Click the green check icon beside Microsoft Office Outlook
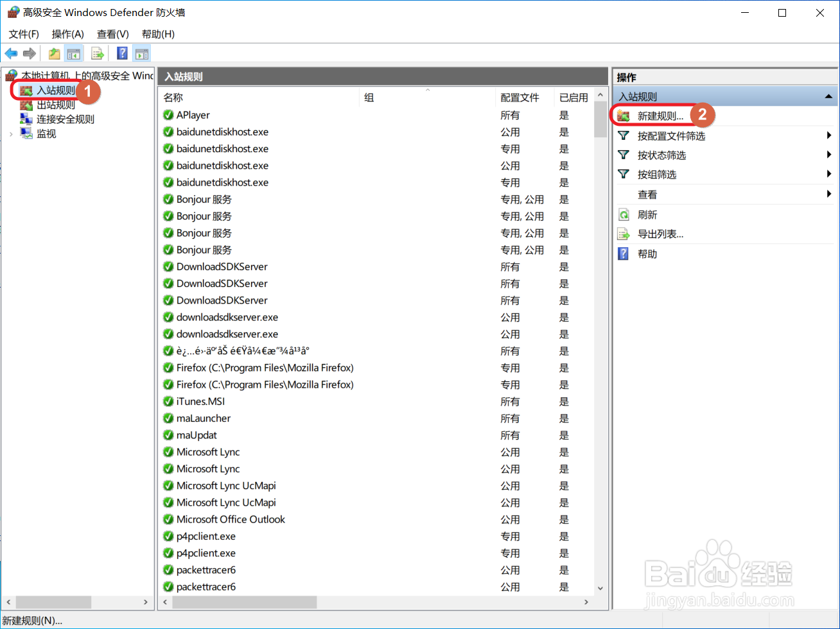This screenshot has width=840, height=629. click(168, 519)
